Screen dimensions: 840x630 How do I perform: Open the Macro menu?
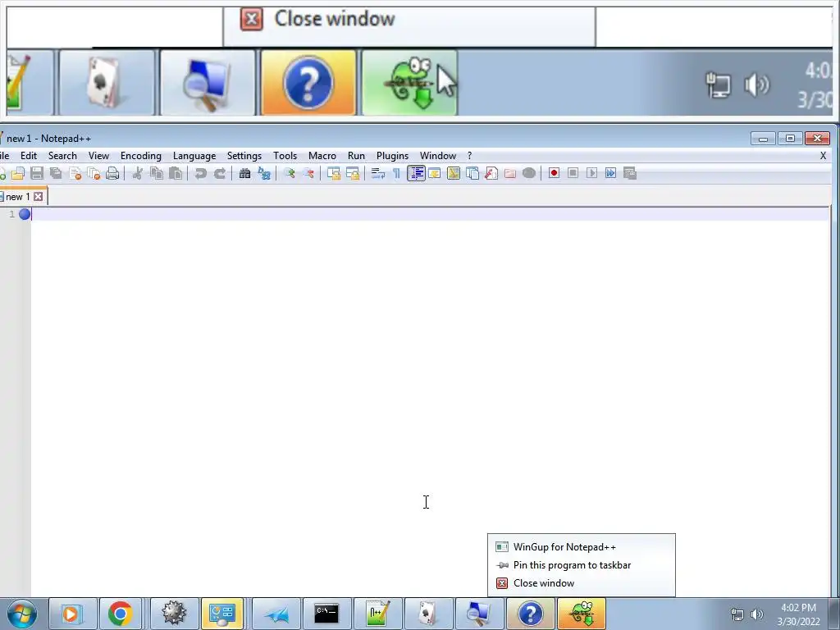click(x=322, y=156)
